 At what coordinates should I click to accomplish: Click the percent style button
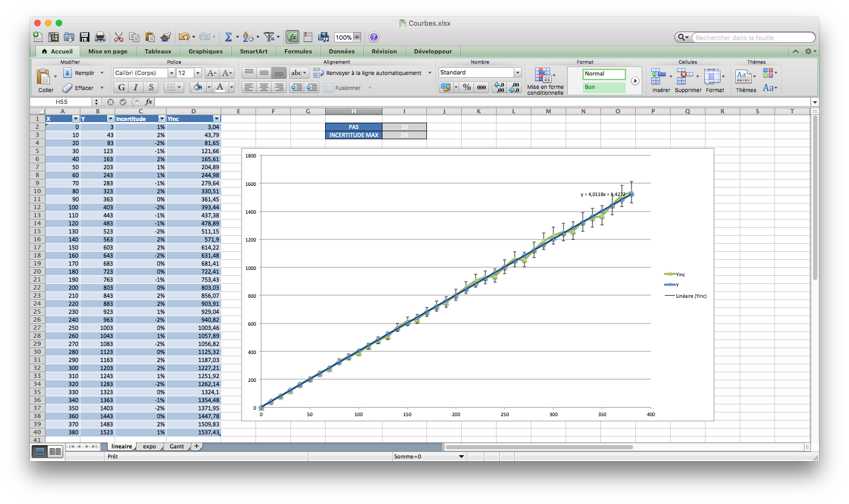467,87
